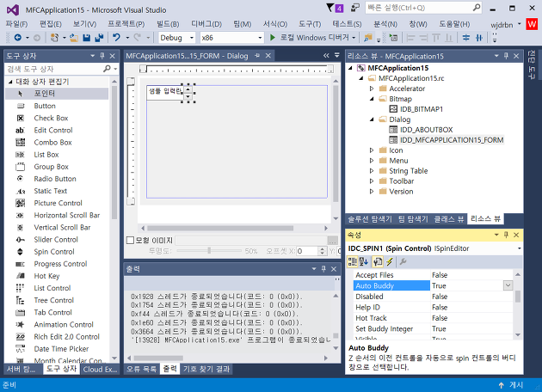This screenshot has height=392, width=542.
Task: Open the IDC_SPIN1 object selector dropdown
Action: [x=519, y=248]
